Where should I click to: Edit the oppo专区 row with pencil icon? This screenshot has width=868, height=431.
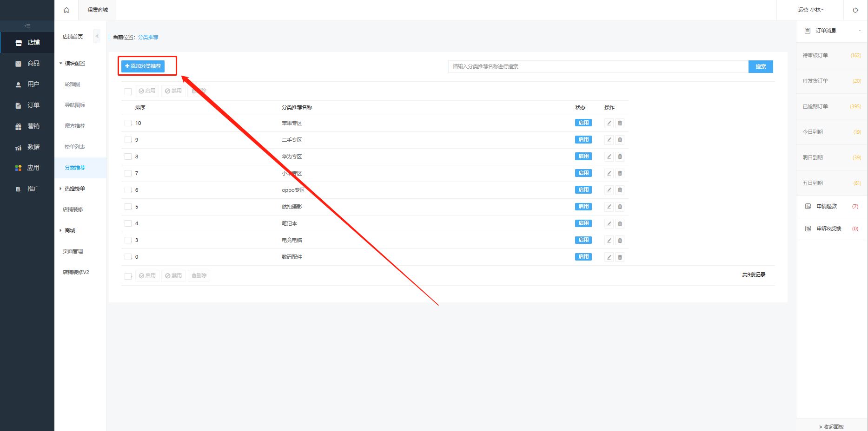pos(609,190)
